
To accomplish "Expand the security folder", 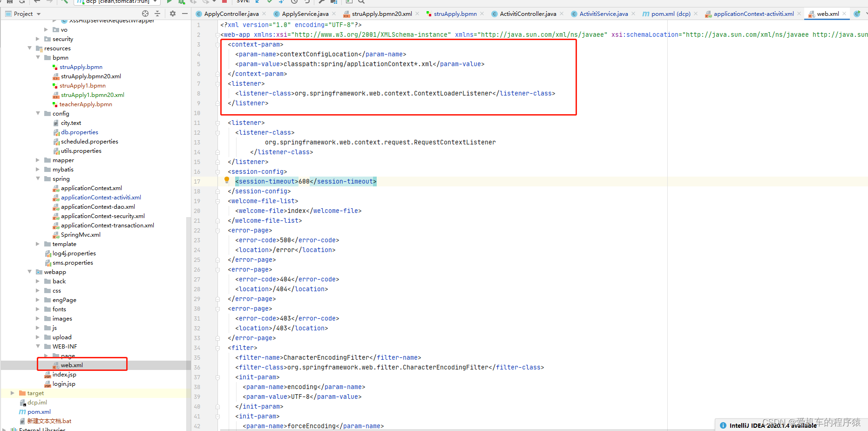I will [38, 39].
